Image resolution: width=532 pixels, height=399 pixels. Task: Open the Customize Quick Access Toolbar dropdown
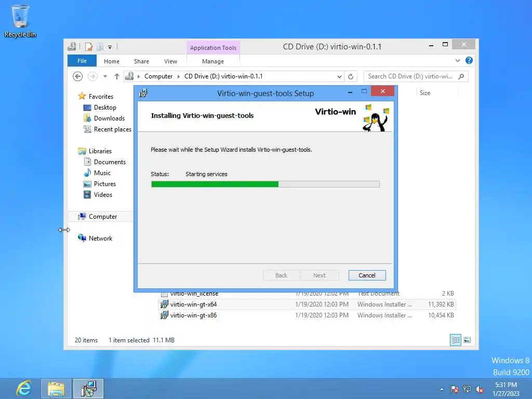click(x=110, y=47)
